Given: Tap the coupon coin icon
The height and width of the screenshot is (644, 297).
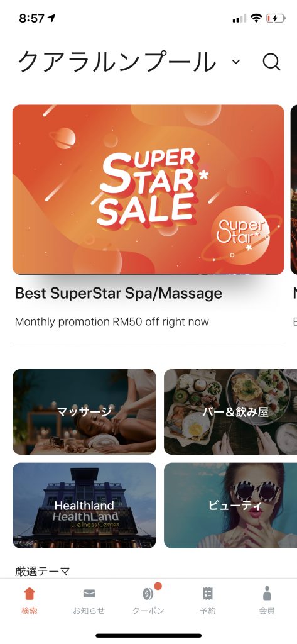Looking at the screenshot, I should click(x=148, y=594).
